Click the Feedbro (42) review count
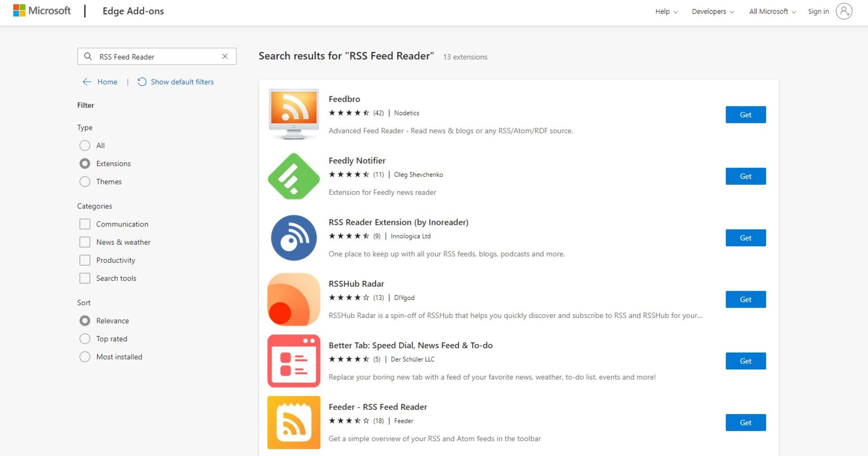868x456 pixels. [x=378, y=113]
